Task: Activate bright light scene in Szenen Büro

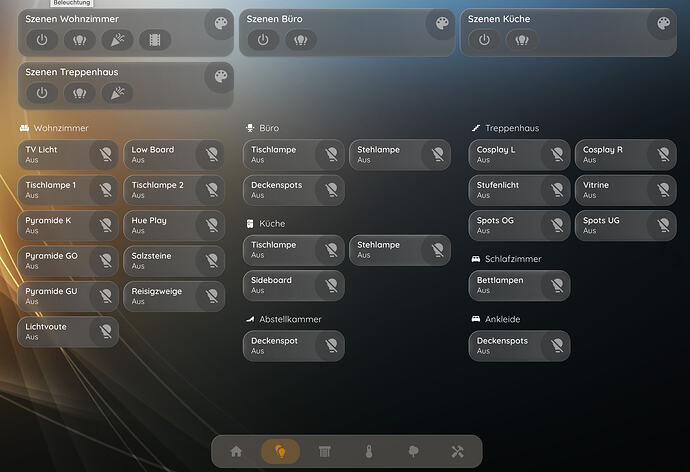Action: 301,40
